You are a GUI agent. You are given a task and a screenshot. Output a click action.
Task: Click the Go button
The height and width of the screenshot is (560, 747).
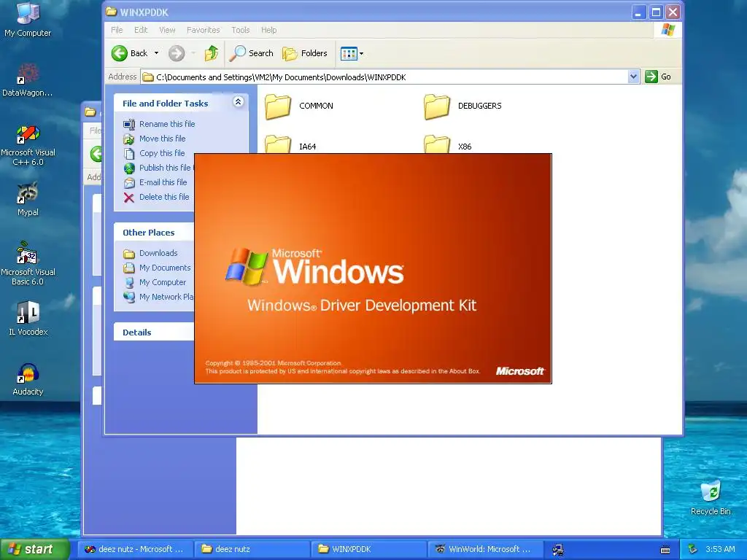pos(658,77)
